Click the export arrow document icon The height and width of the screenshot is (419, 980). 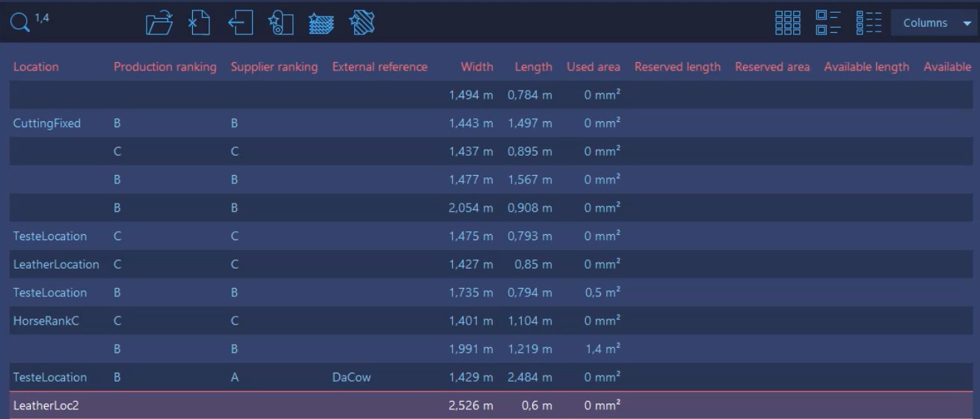click(240, 23)
